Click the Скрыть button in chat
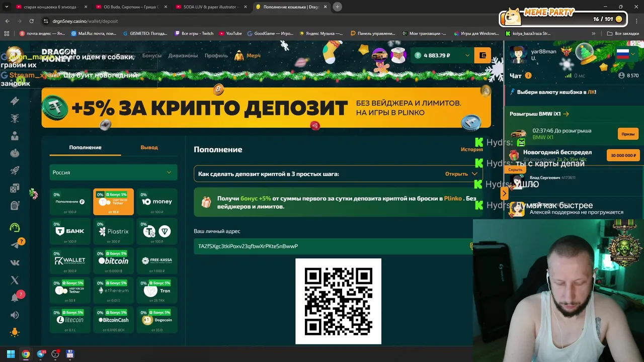The image size is (644, 362). (x=516, y=170)
